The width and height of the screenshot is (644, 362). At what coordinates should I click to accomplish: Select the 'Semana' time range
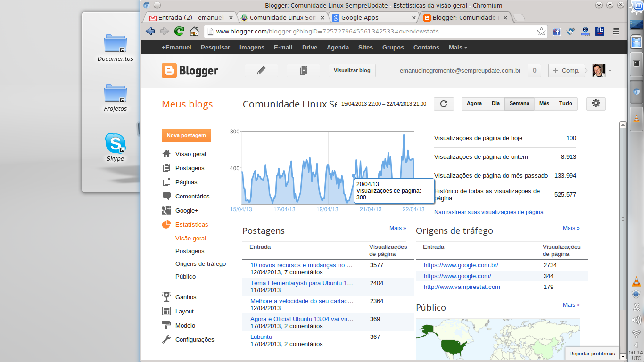click(x=520, y=104)
